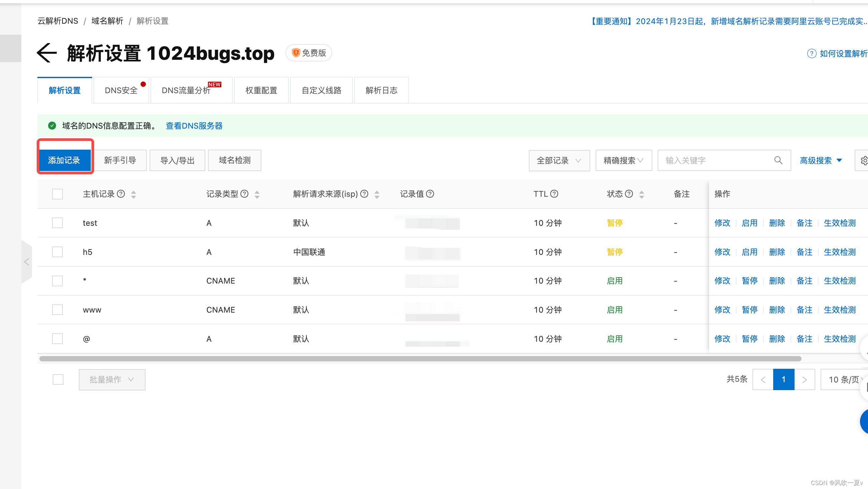The width and height of the screenshot is (868, 489).
Task: Open the DNS流量分析 tab
Action: pos(191,91)
